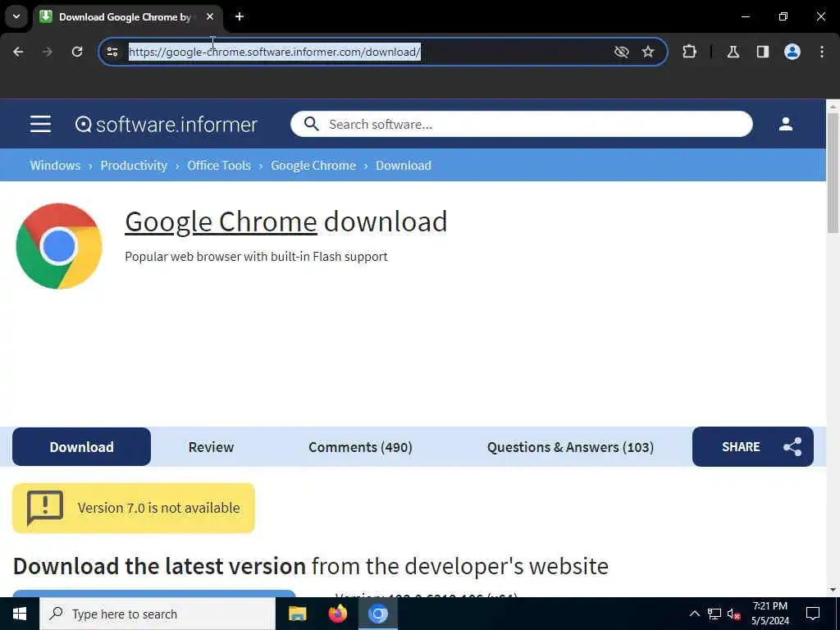The width and height of the screenshot is (840, 630).
Task: Click 'Popular web browser with built-in Flash support'
Action: click(256, 257)
